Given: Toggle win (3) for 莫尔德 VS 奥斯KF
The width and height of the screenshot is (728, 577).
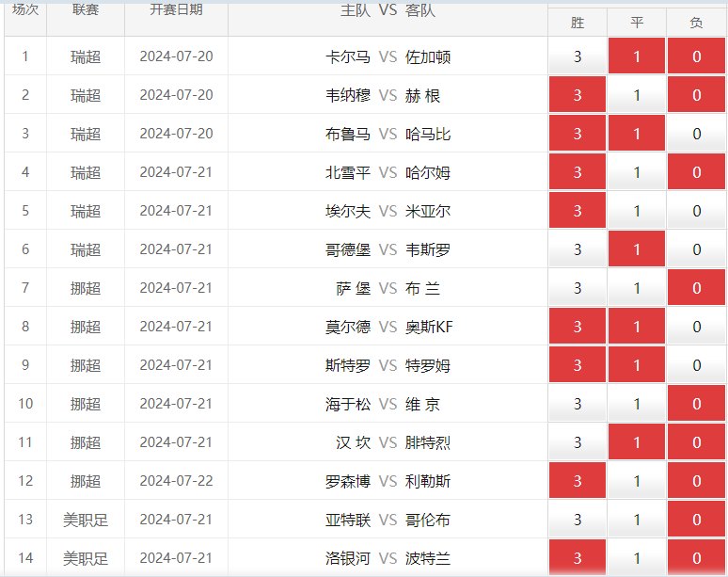Looking at the screenshot, I should coord(578,326).
